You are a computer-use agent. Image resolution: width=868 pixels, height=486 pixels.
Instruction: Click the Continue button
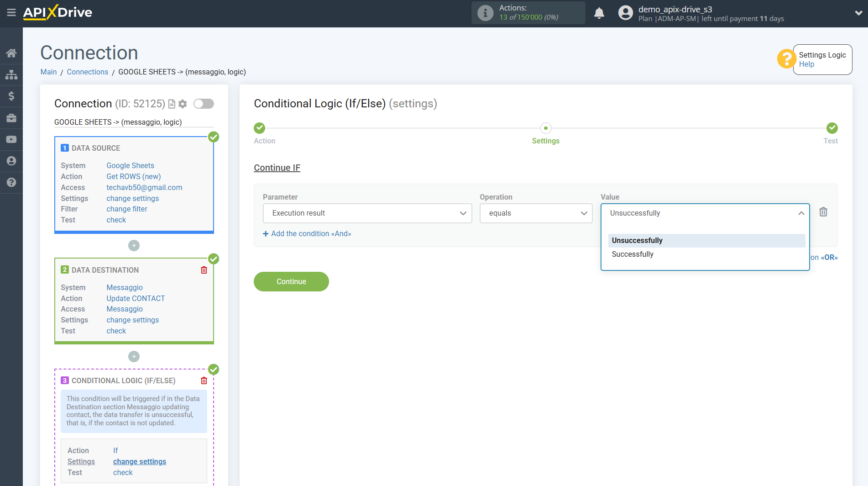tap(291, 281)
